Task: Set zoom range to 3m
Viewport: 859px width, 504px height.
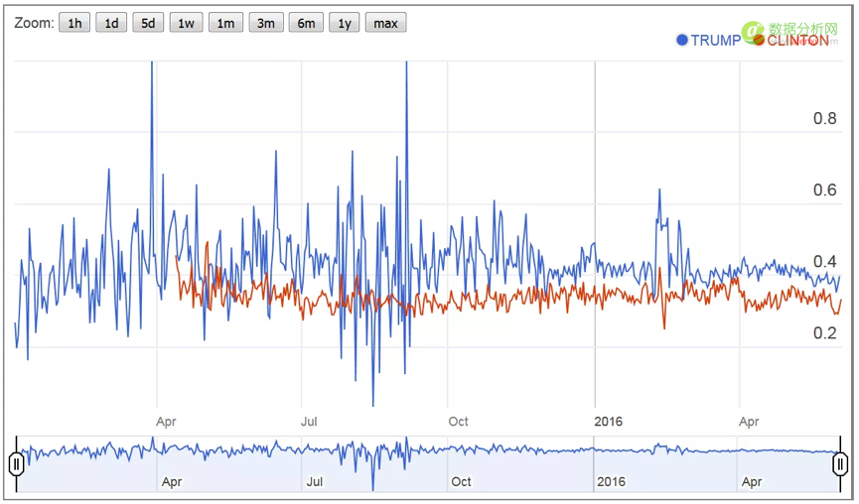Action: point(266,23)
